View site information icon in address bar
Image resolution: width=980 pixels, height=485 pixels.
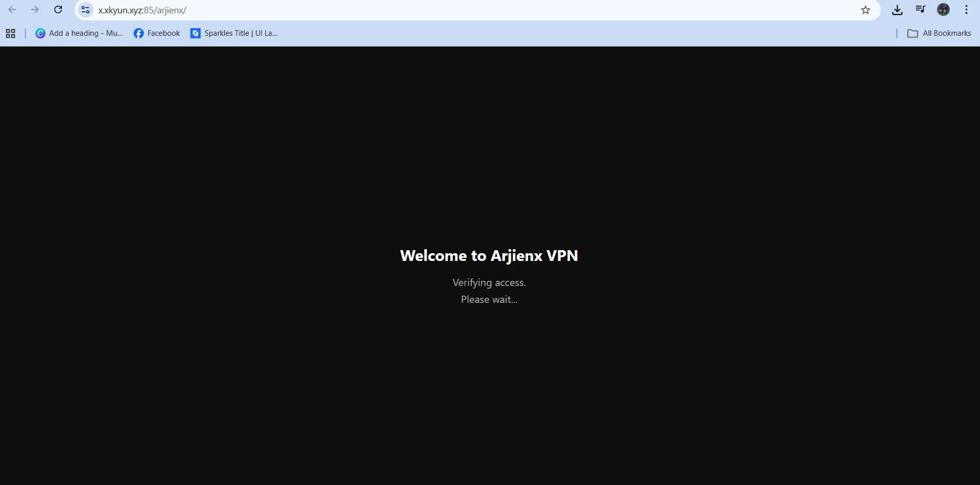click(x=85, y=10)
